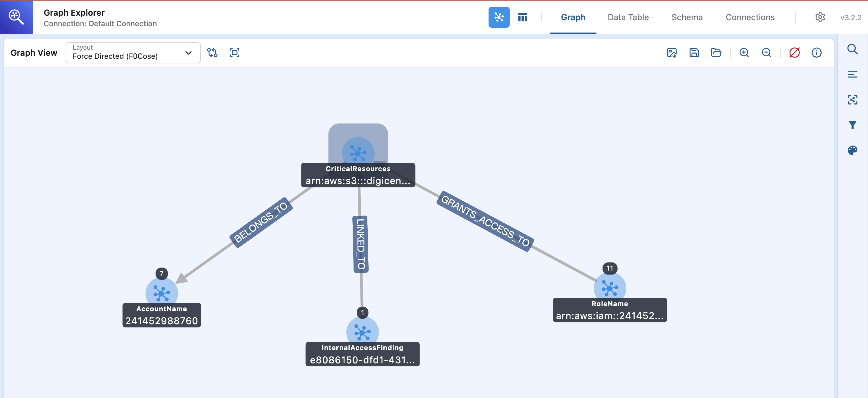This screenshot has height=398, width=868.
Task: Open the Layout dropdown Force Directed (F0Cose)
Action: [133, 52]
